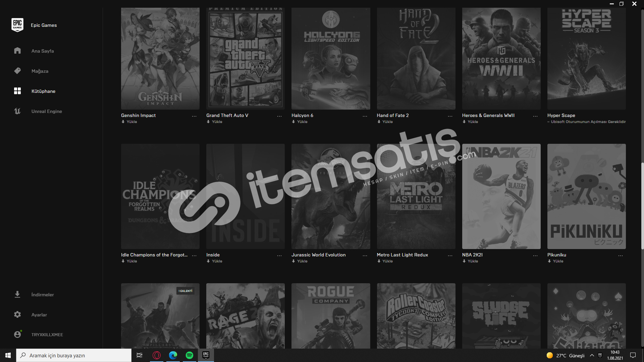The width and height of the screenshot is (644, 362).
Task: Open the Mağaza store tag icon
Action: (17, 71)
